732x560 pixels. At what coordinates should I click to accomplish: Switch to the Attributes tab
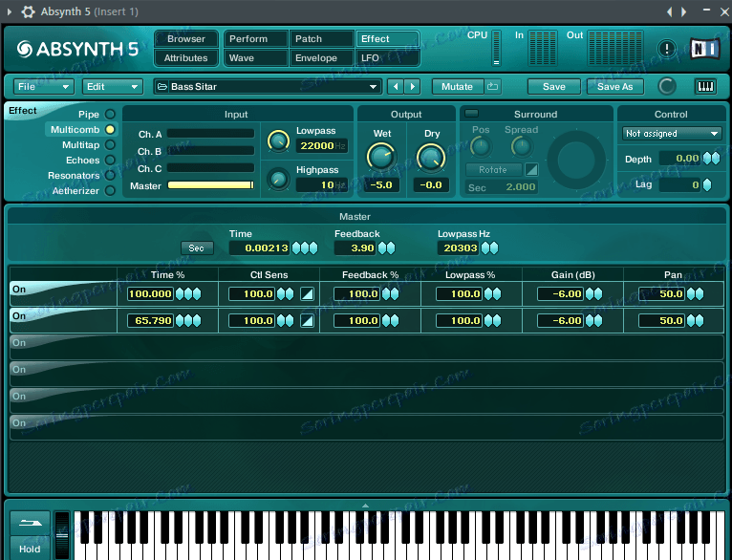tap(186, 58)
